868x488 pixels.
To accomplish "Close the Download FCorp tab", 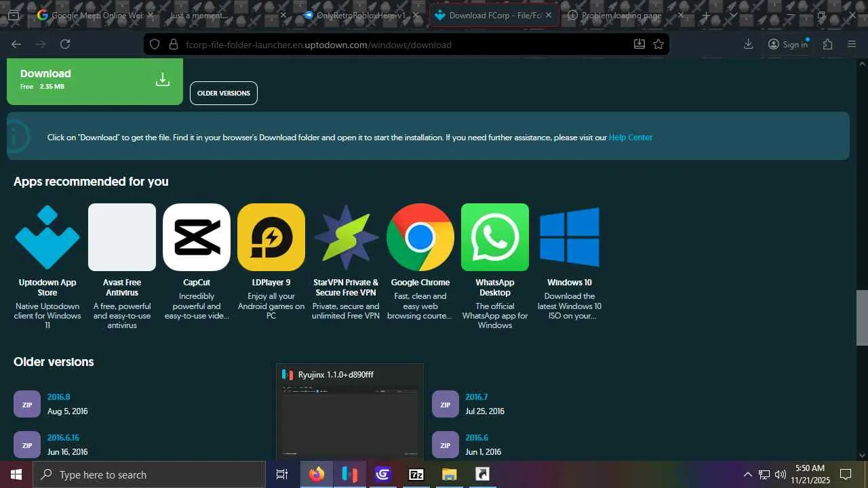I will (548, 15).
